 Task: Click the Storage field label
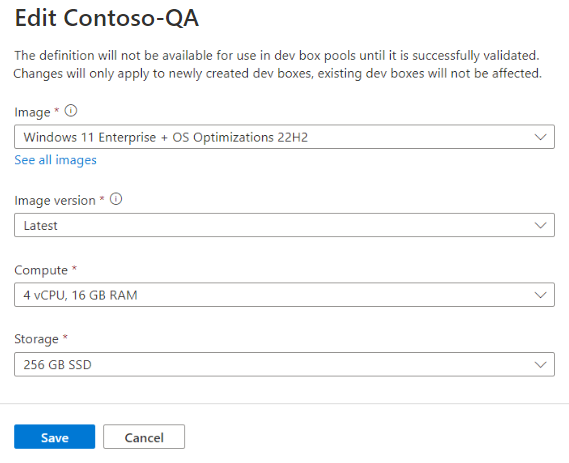click(x=36, y=339)
